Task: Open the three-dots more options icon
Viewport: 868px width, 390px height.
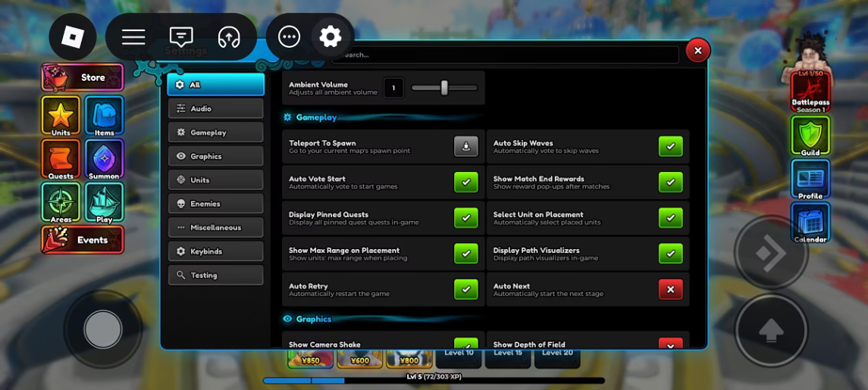Action: (289, 37)
